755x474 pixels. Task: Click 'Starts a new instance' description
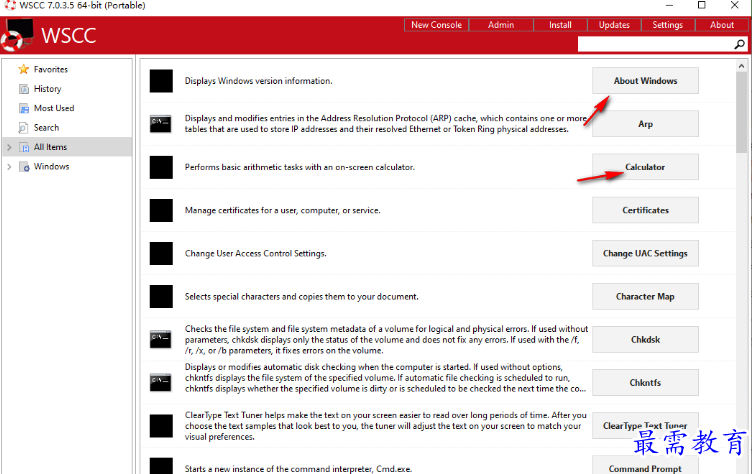click(x=299, y=469)
